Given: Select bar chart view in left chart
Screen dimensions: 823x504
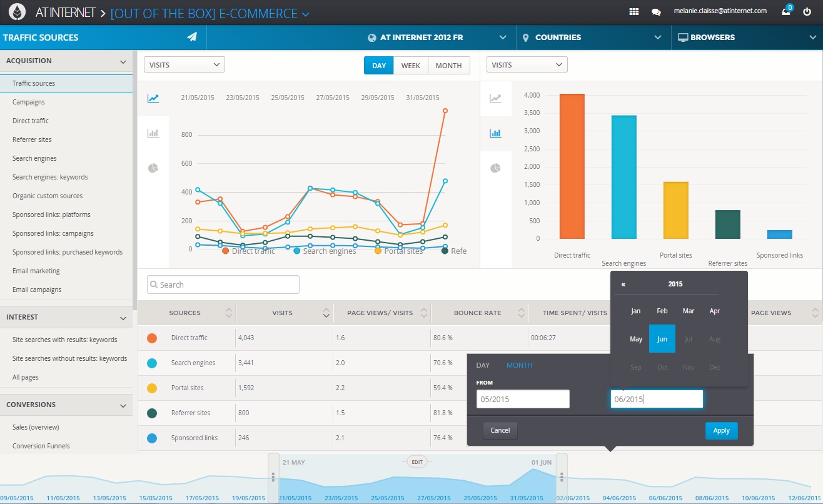Looking at the screenshot, I should [x=153, y=133].
